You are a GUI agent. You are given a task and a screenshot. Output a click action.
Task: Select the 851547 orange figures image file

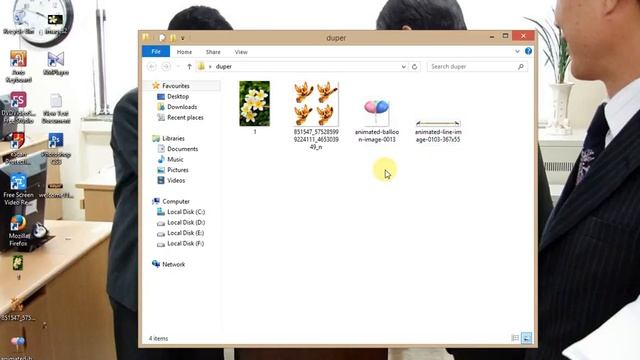coord(316,116)
